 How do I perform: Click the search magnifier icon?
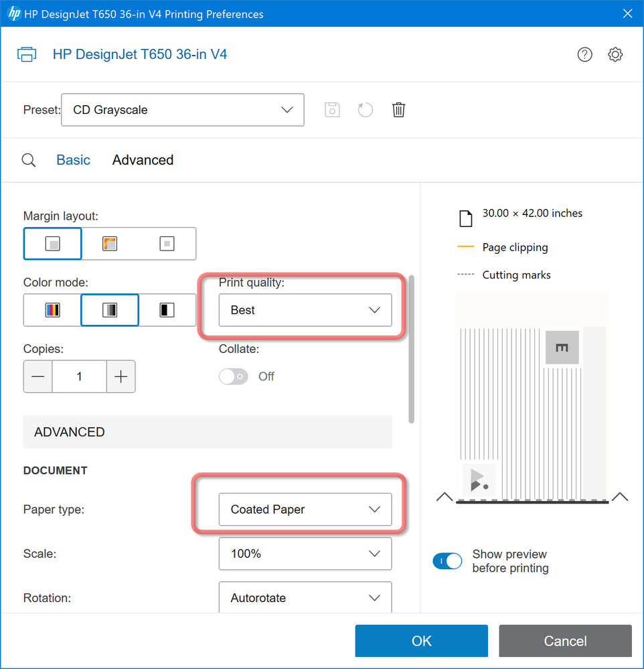(x=29, y=160)
